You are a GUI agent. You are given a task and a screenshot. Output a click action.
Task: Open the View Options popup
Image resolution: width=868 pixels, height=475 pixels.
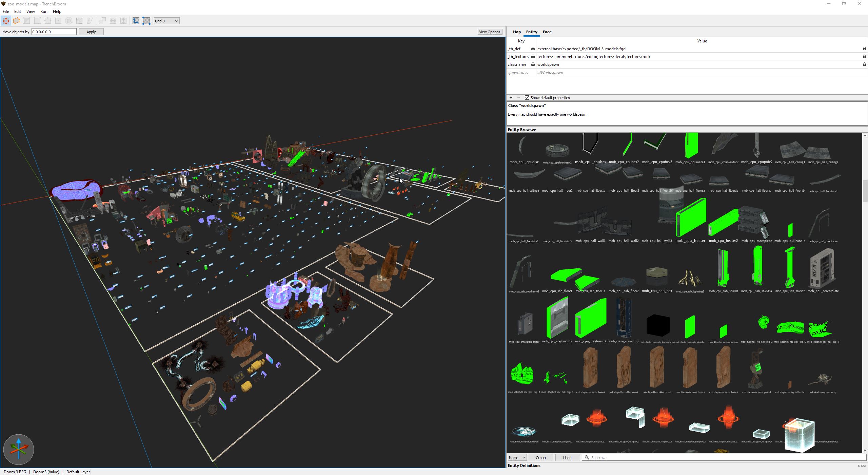(489, 32)
